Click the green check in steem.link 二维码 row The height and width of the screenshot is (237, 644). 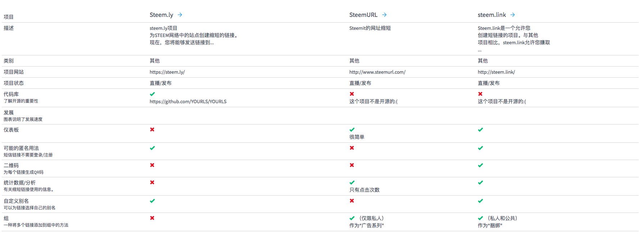(x=481, y=165)
